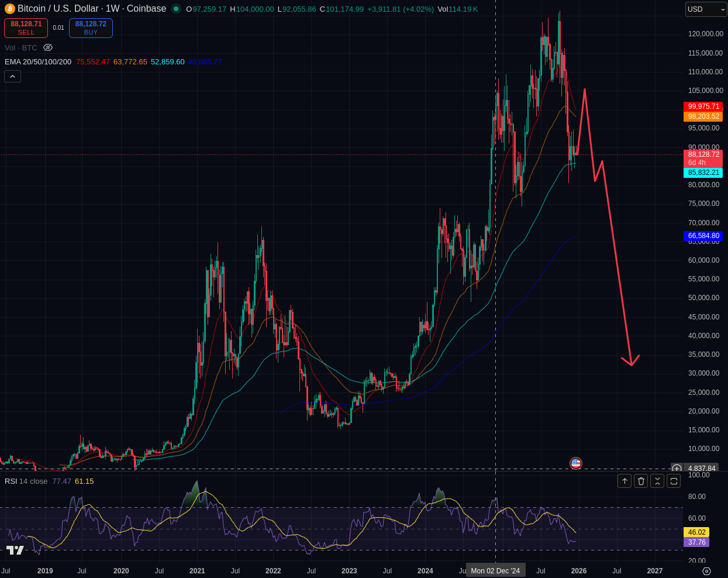Screen dimensions: 728x578
Task: Click the cyan EMA value 52,859.60
Action: point(168,61)
